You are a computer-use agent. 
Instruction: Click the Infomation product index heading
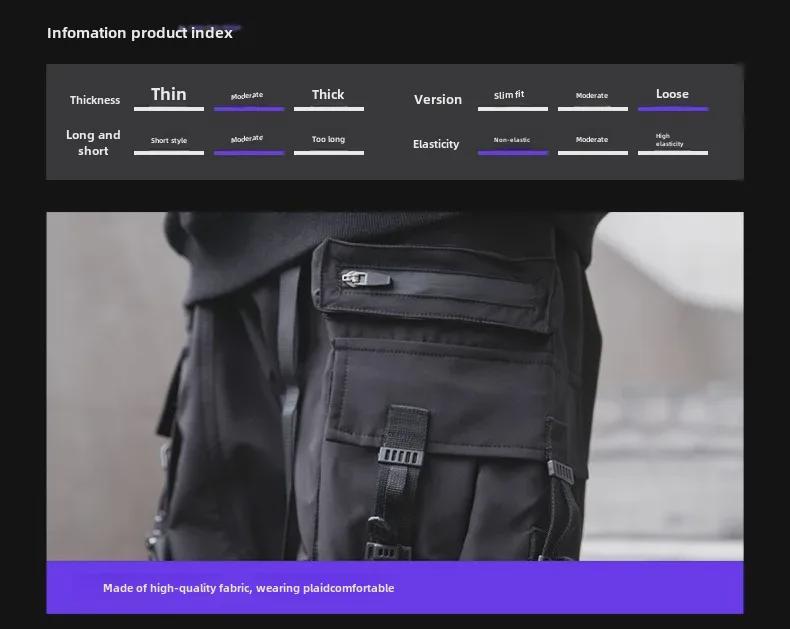140,33
